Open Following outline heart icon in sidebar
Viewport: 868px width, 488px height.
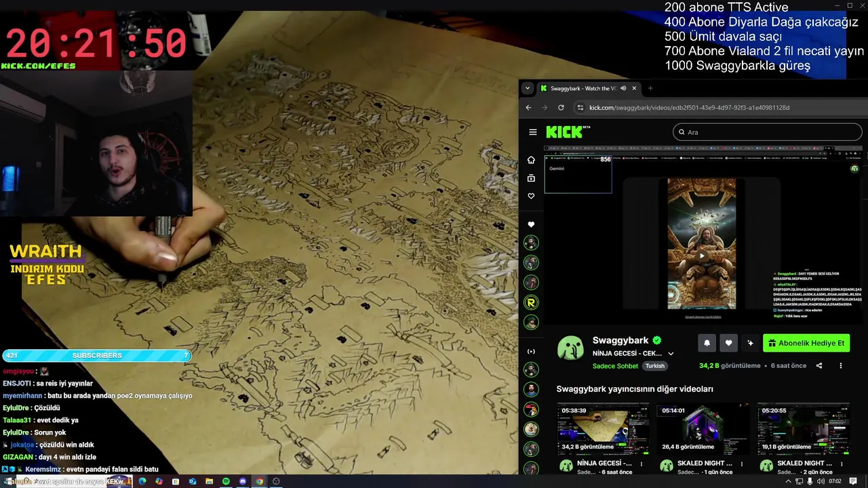(531, 196)
